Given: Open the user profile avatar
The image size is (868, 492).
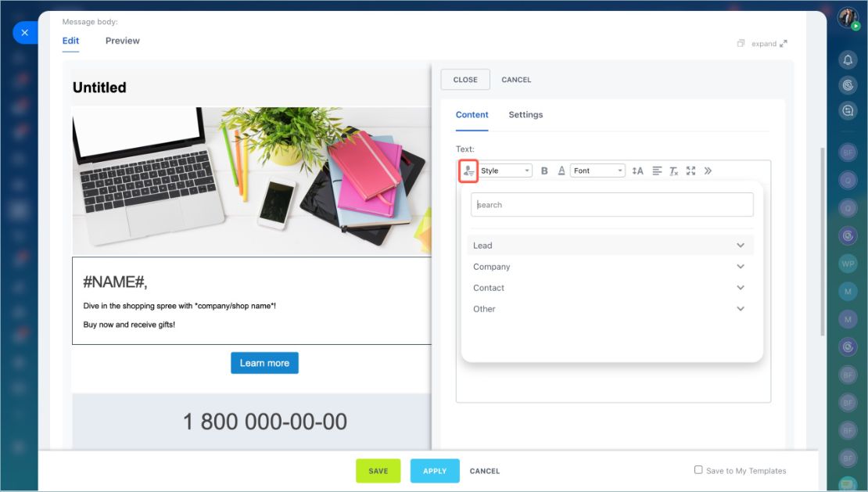Looking at the screenshot, I should 848,18.
